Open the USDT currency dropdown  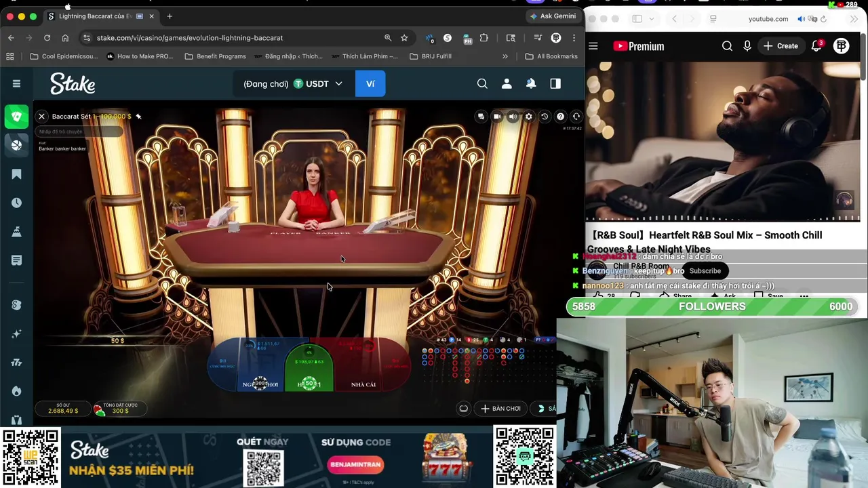[293, 84]
